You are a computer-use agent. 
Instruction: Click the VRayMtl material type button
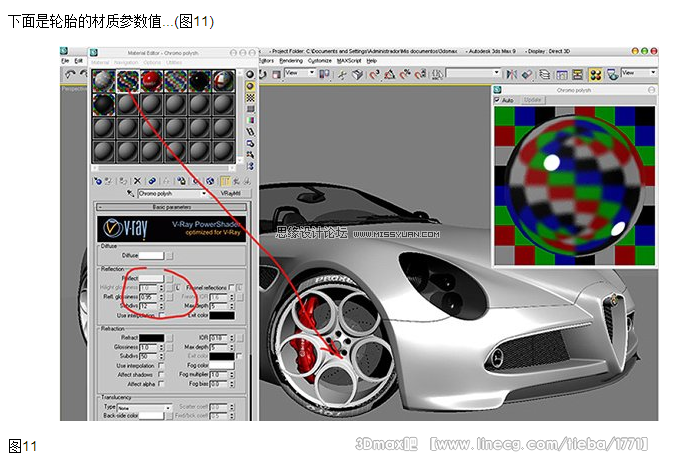point(231,193)
